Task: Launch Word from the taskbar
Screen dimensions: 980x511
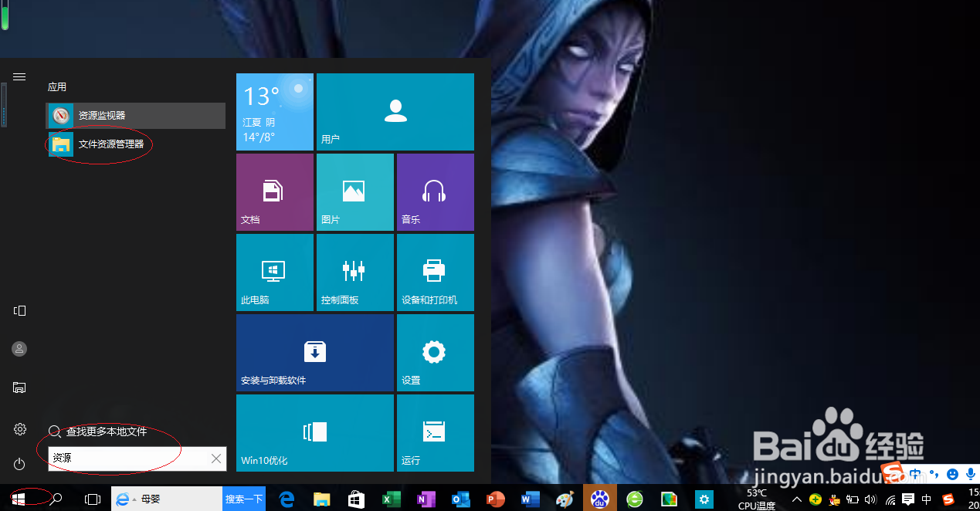Action: 530,499
